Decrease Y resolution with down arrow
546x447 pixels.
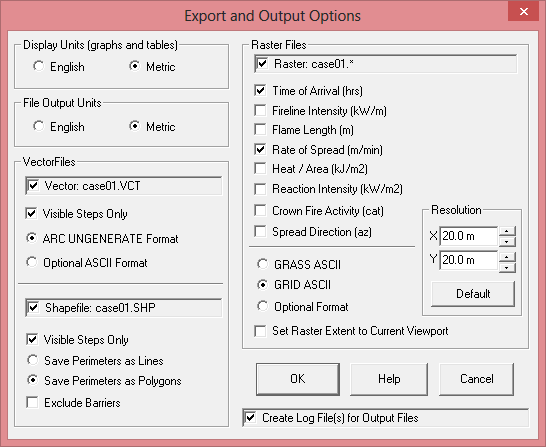507,267
